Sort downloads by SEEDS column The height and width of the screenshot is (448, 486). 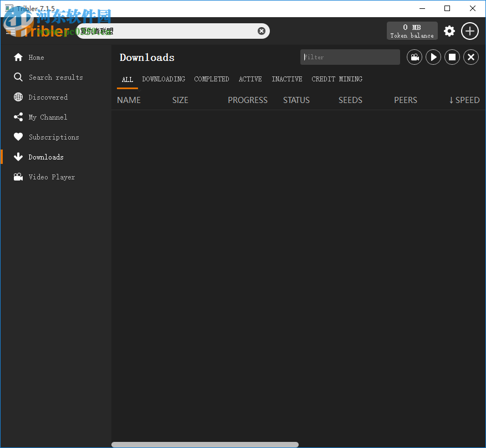tap(350, 100)
